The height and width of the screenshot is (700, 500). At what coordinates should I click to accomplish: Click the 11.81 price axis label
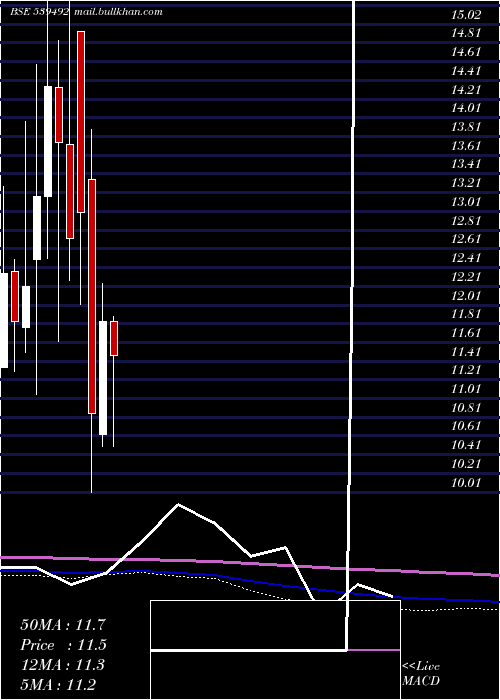click(466, 314)
